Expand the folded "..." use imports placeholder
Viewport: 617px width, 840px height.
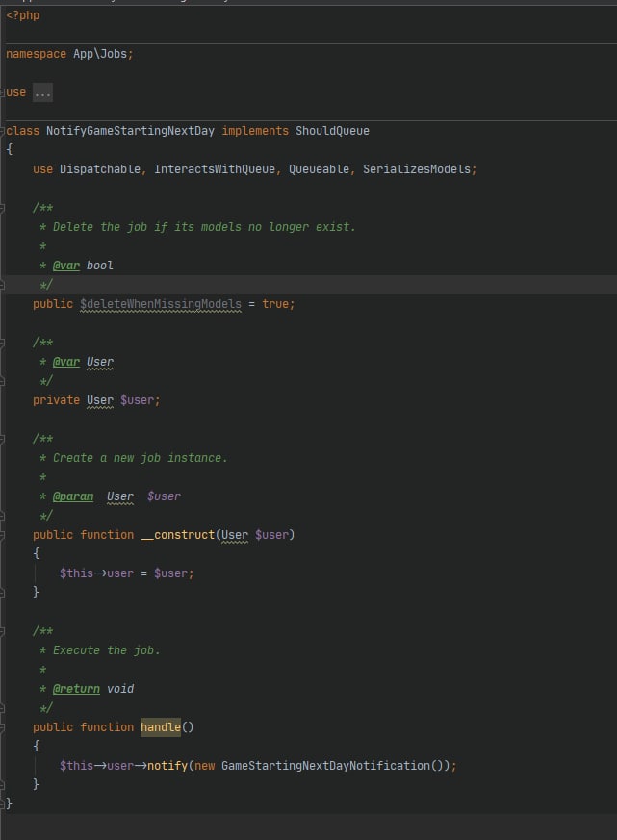tap(42, 92)
